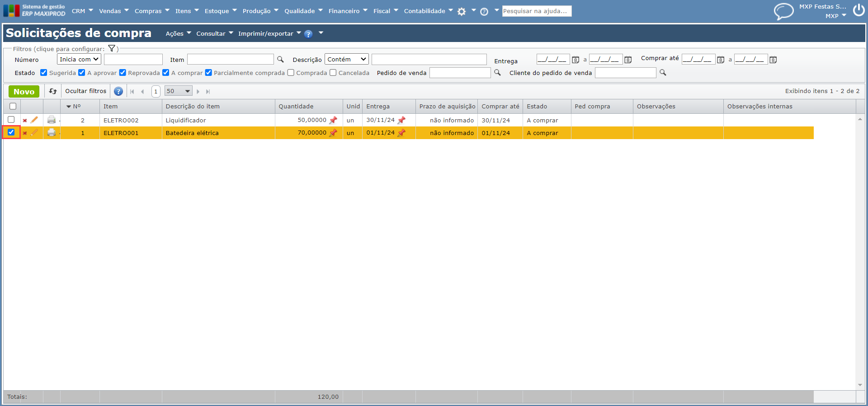Search items with the Item magnifier
This screenshot has width=868, height=406.
coord(280,59)
